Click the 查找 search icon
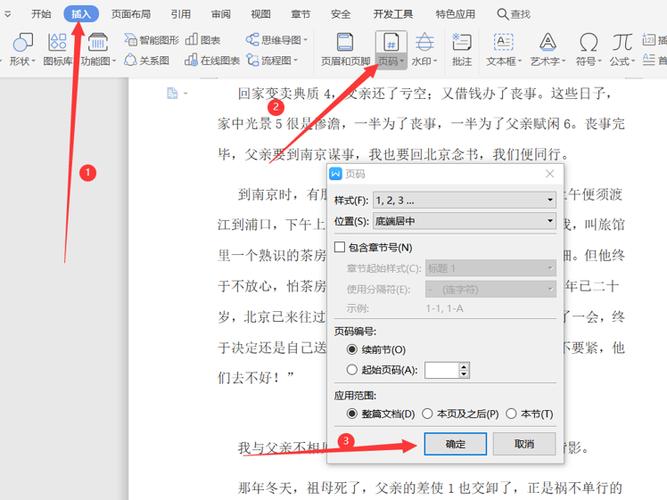The width and height of the screenshot is (667, 500). (x=502, y=14)
